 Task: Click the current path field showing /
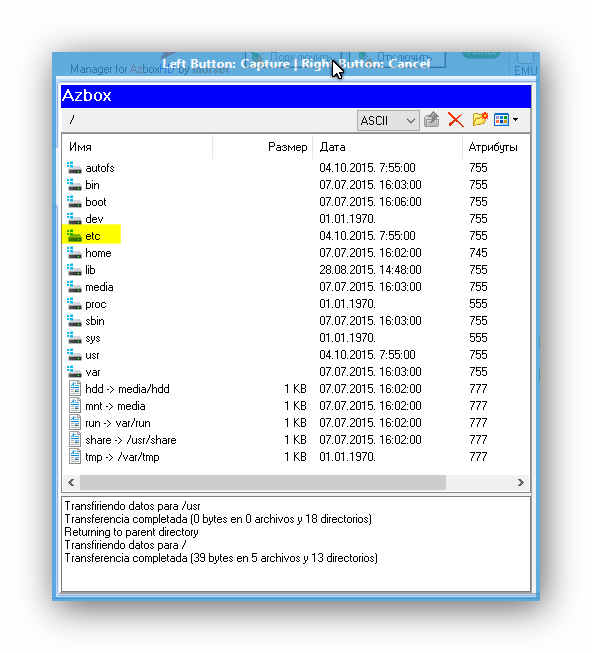pyautogui.click(x=208, y=120)
